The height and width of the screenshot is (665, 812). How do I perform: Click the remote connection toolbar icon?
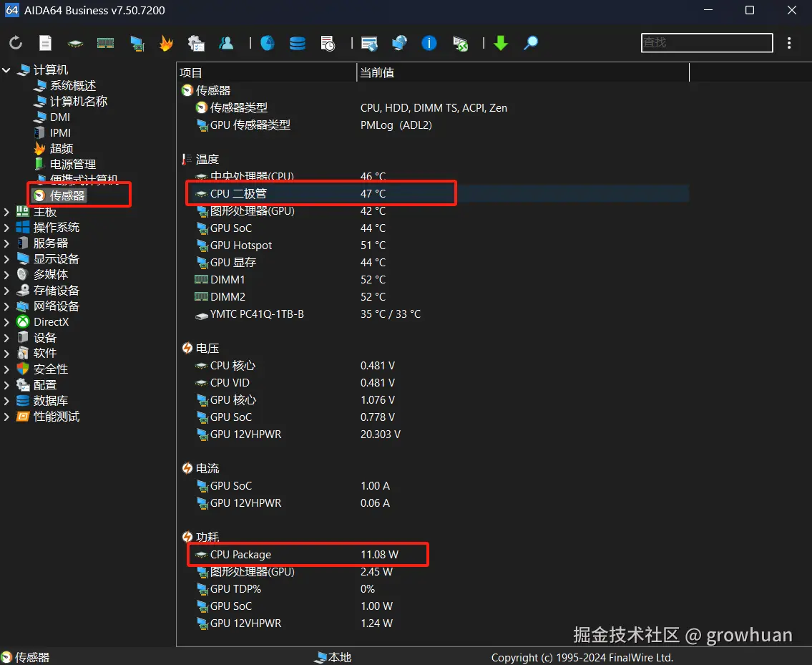[x=460, y=43]
